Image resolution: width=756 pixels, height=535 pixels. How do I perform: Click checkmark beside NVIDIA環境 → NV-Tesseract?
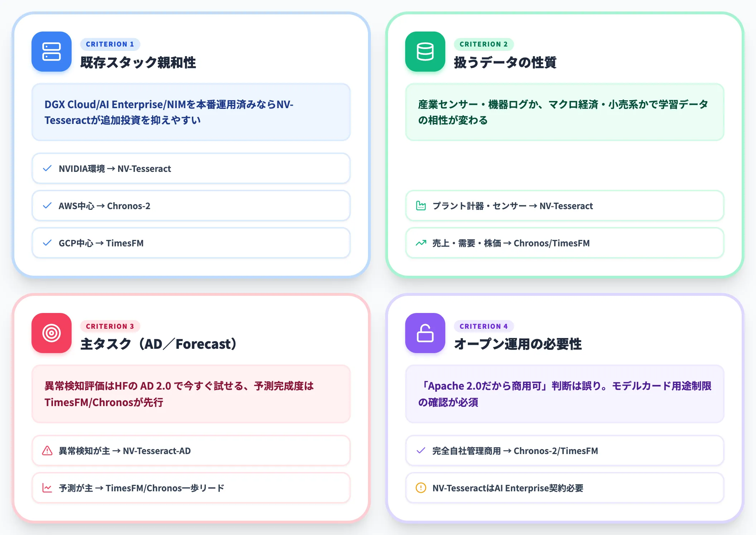pos(47,168)
